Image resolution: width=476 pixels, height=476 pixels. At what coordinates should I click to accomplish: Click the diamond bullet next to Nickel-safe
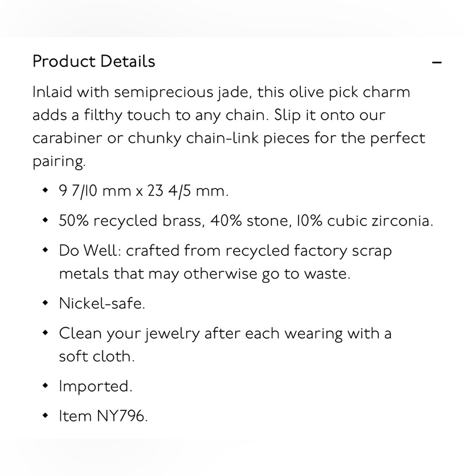[46, 303]
